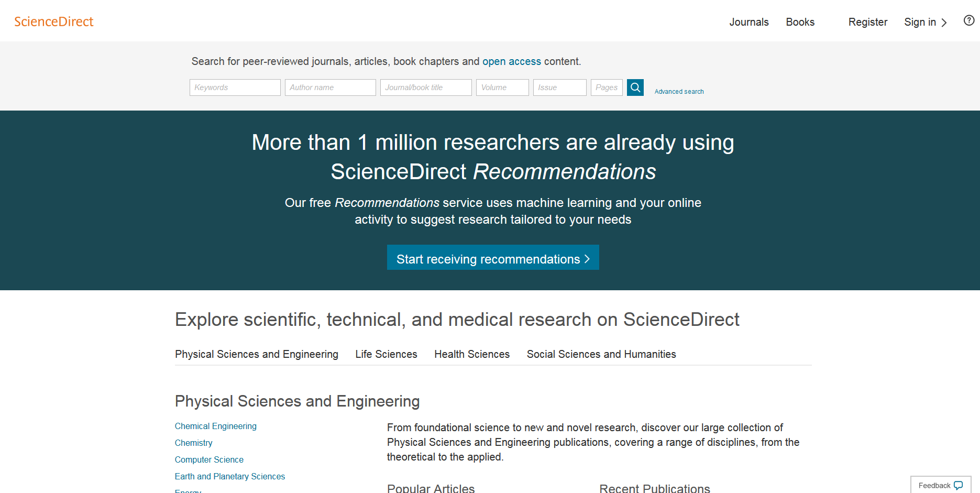
Task: Select Social Sciences and Humanities tab
Action: click(601, 354)
